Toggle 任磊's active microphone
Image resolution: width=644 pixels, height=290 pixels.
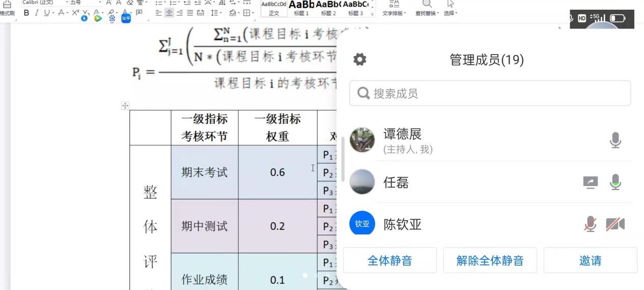click(x=615, y=182)
